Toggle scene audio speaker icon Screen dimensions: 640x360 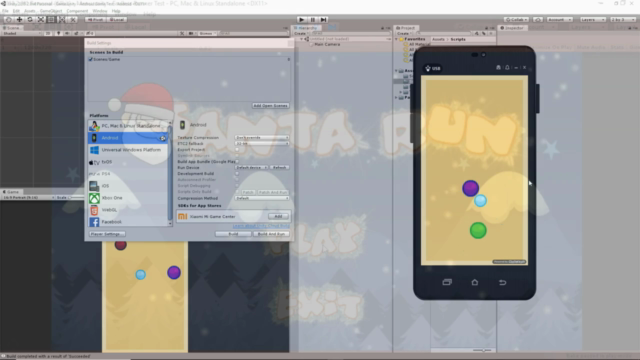pyautogui.click(x=67, y=33)
